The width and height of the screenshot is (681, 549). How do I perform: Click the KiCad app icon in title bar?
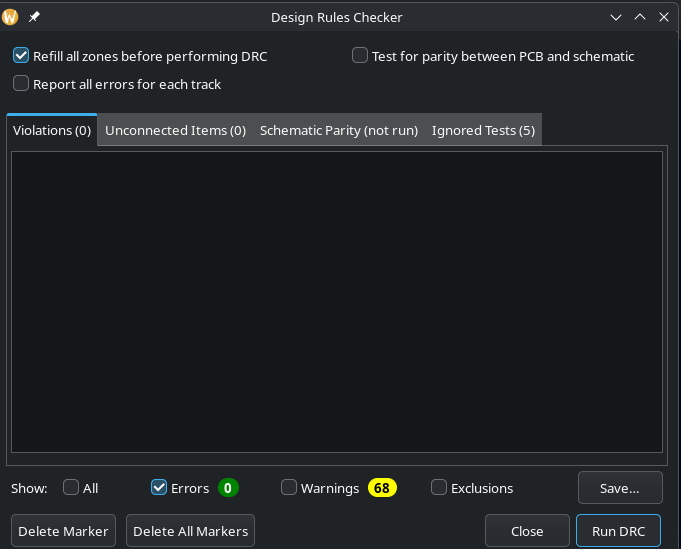click(x=11, y=17)
